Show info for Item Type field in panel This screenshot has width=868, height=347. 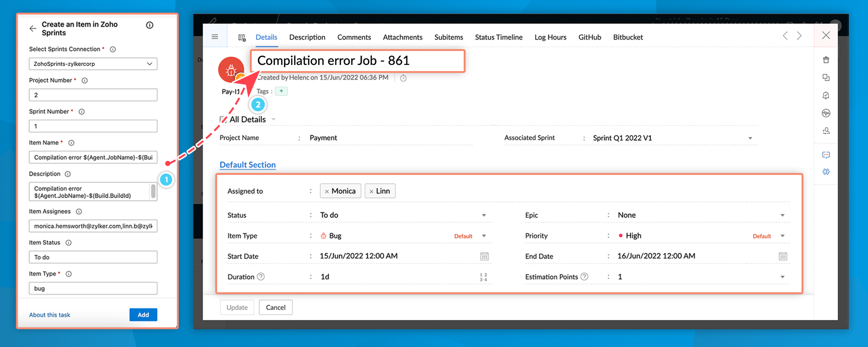(x=69, y=274)
